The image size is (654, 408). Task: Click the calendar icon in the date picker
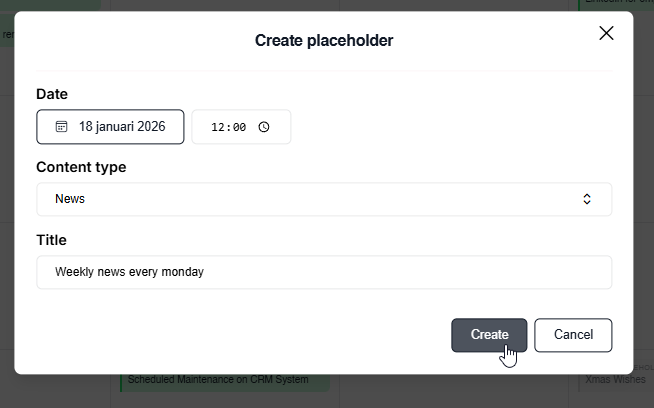pyautogui.click(x=61, y=127)
